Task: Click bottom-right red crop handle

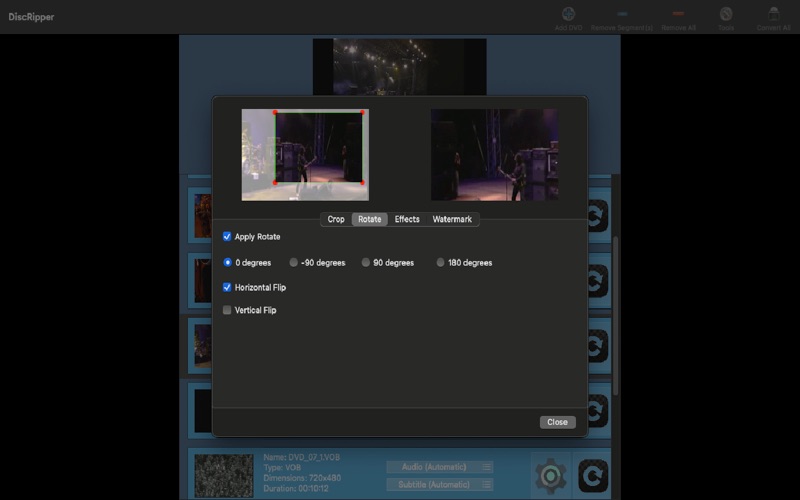Action: pos(362,182)
